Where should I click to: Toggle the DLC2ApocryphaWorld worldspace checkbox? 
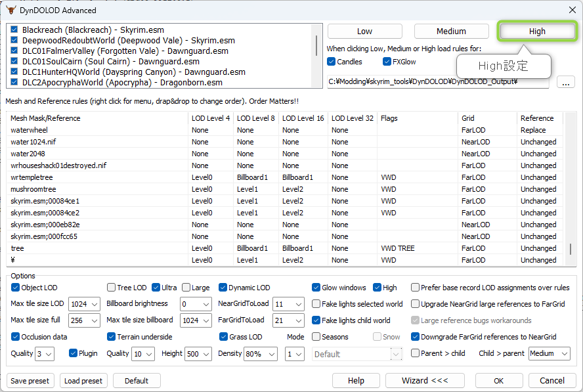tap(14, 82)
